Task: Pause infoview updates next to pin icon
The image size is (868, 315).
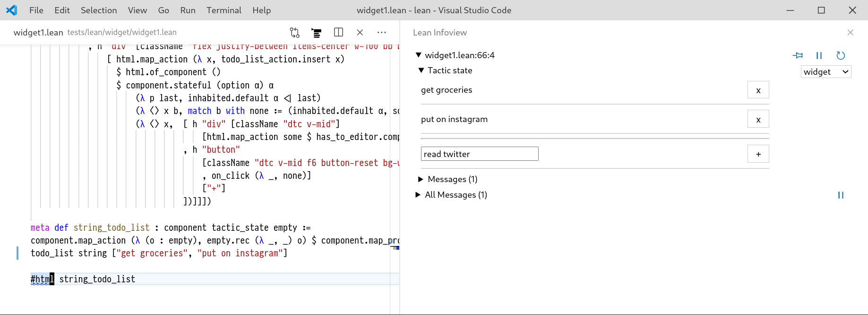Action: [x=819, y=56]
